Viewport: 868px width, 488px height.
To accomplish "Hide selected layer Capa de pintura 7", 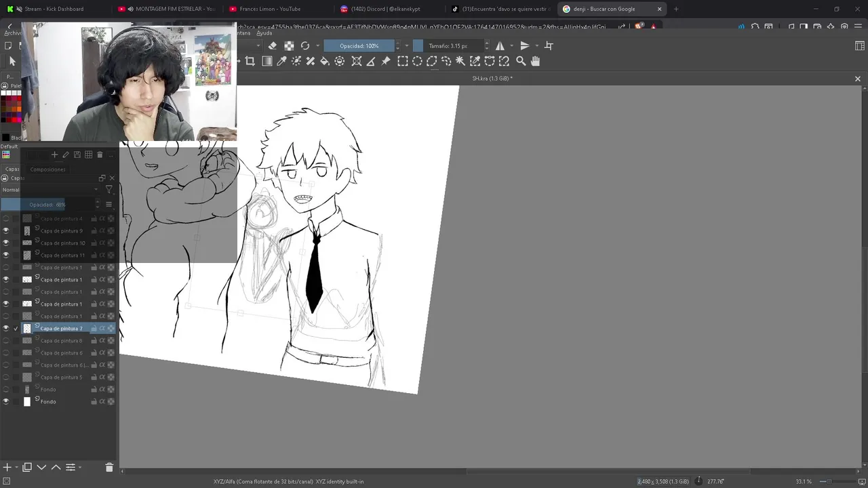I will [6, 328].
